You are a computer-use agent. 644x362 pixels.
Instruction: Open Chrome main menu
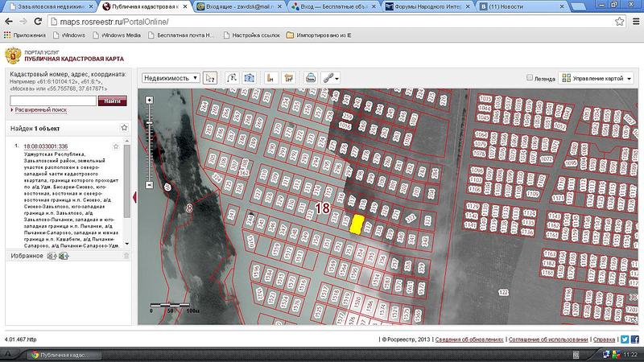click(x=636, y=22)
